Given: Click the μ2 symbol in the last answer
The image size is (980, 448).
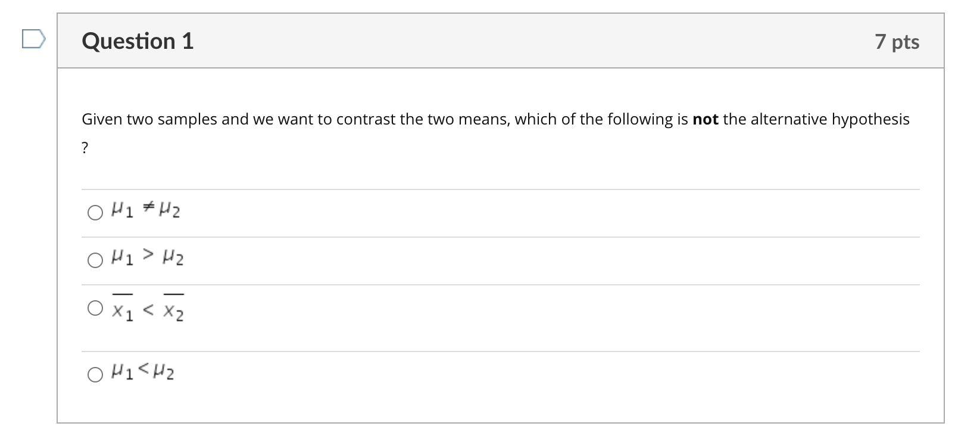Looking at the screenshot, I should pyautogui.click(x=164, y=374).
